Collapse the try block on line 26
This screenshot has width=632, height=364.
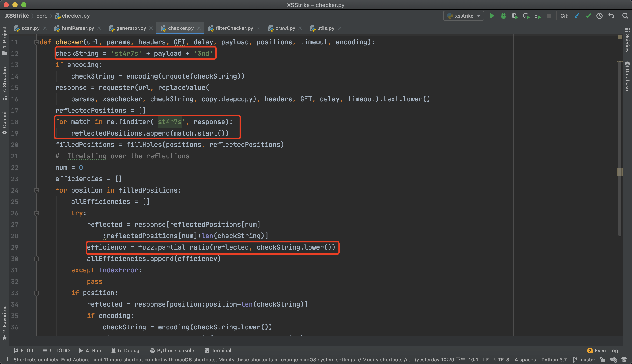36,213
